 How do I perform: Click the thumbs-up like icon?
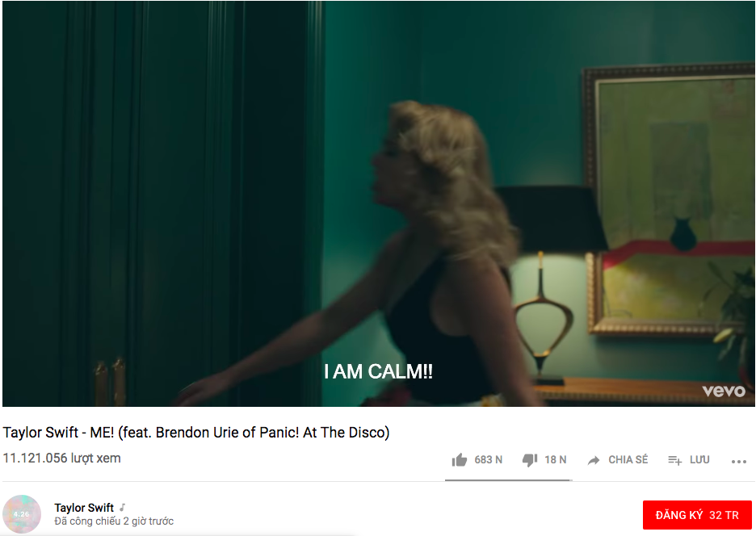[x=460, y=460]
